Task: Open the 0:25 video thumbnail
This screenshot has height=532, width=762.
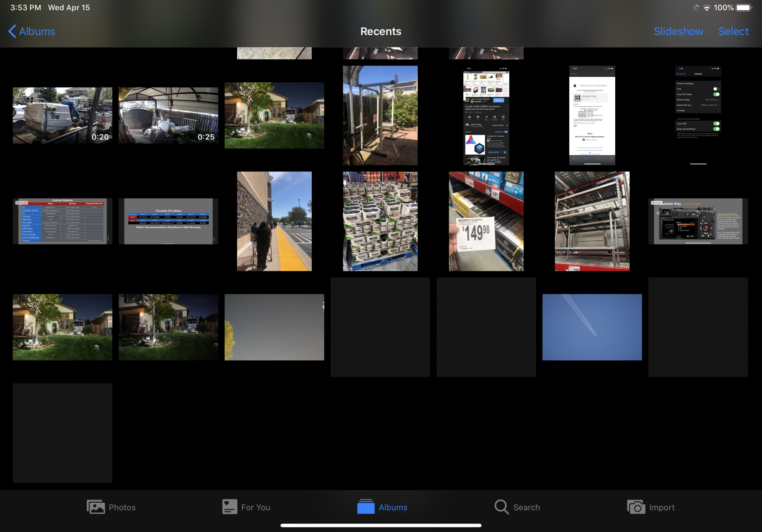Action: [168, 115]
